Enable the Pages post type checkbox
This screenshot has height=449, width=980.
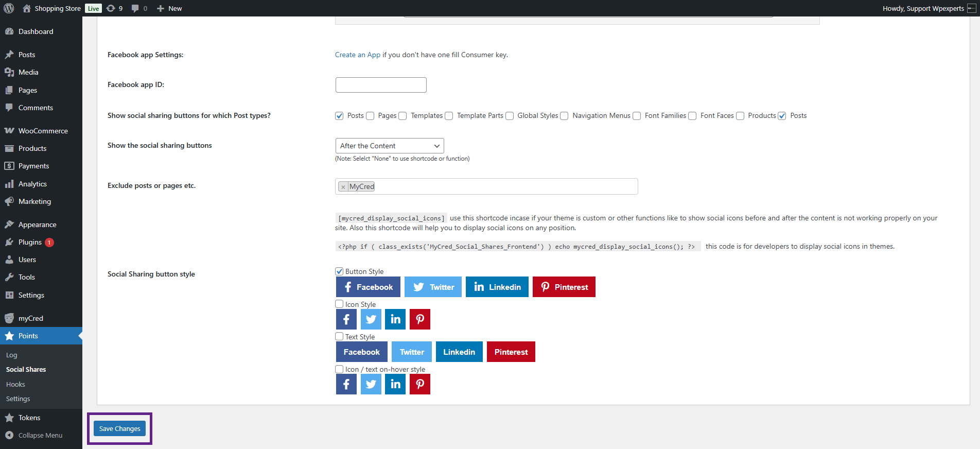370,116
